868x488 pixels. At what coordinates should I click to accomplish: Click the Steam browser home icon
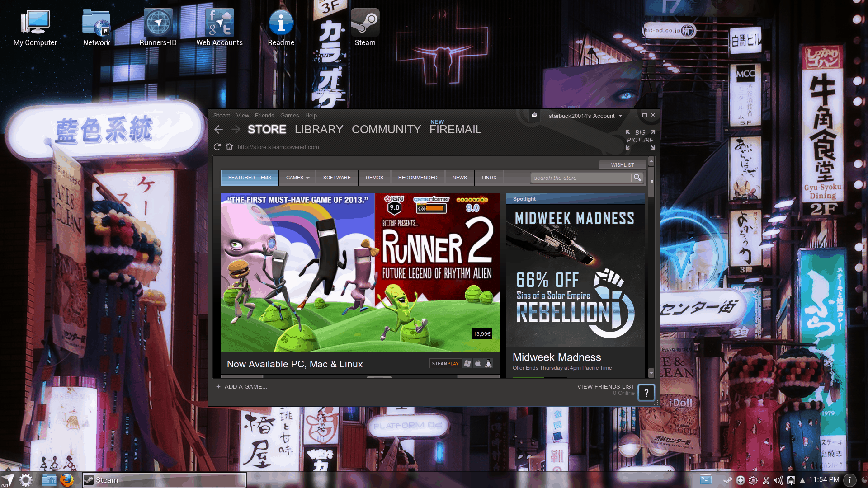click(229, 146)
